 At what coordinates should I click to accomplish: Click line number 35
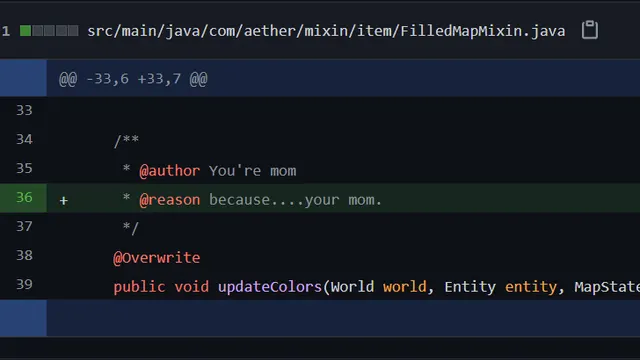pos(24,168)
